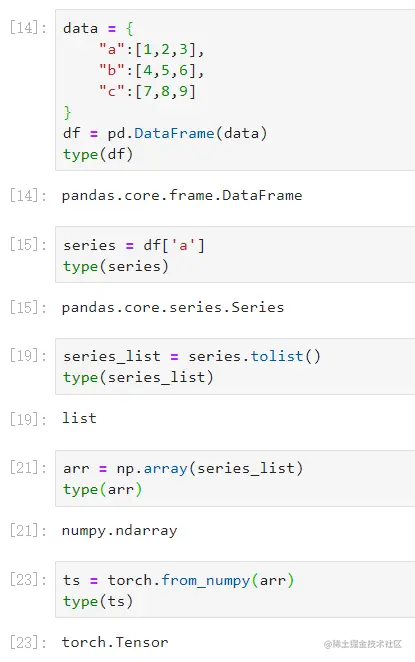The width and height of the screenshot is (415, 662).
Task: Click the watermark text at bottom right
Action: (363, 644)
